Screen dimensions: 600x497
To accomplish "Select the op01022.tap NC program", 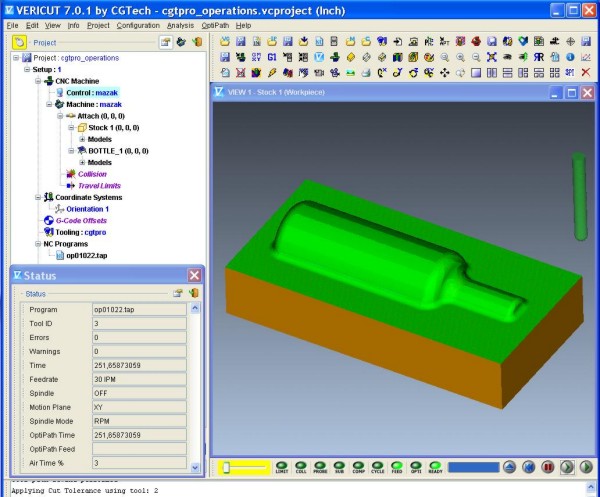I will point(87,255).
